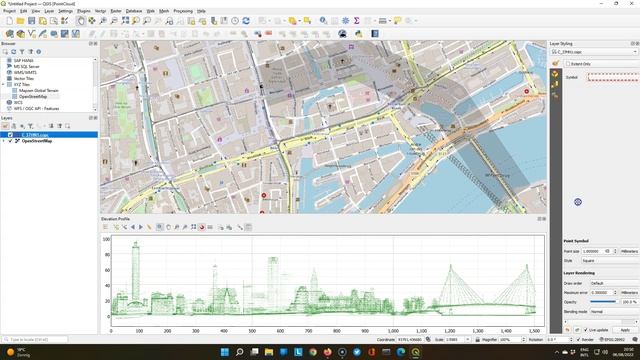The image size is (640, 360).
Task: Toggle visibility of the copc point cloud layer
Action: (x=10, y=135)
